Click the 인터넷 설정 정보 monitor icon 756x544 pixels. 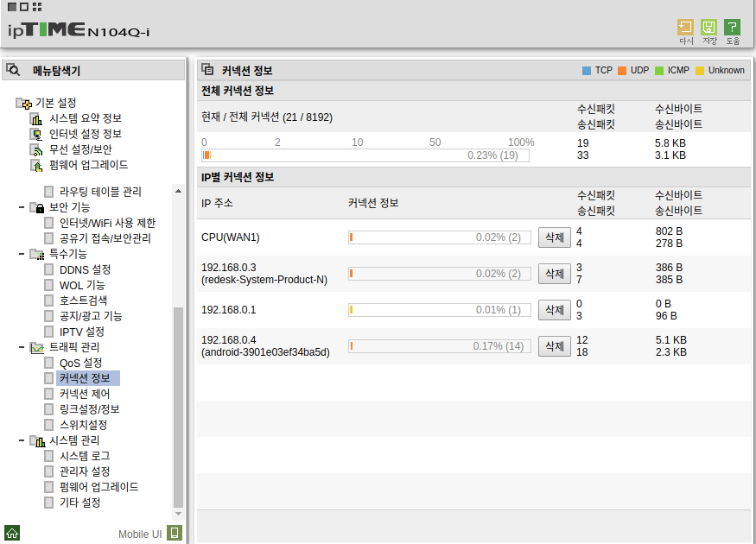pyautogui.click(x=36, y=135)
